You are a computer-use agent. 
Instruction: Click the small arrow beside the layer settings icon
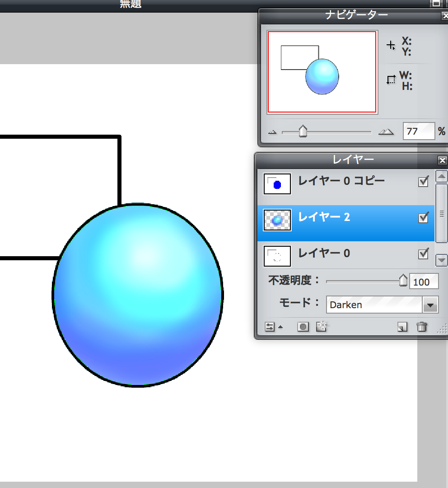(280, 327)
